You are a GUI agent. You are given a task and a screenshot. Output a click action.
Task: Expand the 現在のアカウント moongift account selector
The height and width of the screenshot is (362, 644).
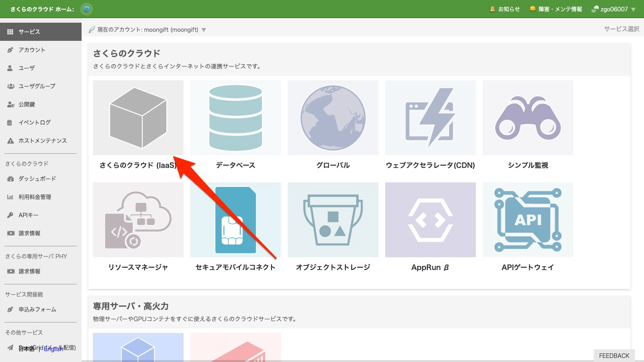tap(147, 29)
